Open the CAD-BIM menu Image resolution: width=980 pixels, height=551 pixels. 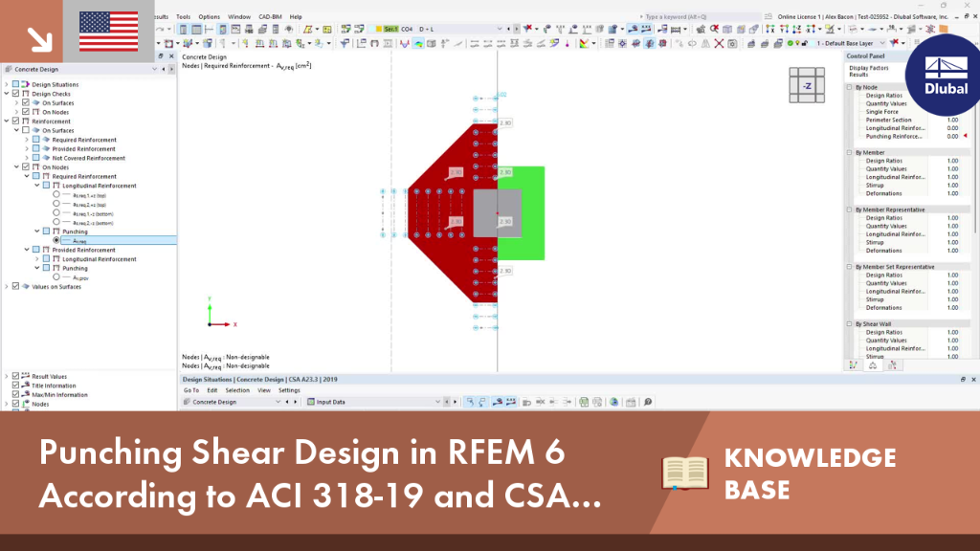point(270,17)
